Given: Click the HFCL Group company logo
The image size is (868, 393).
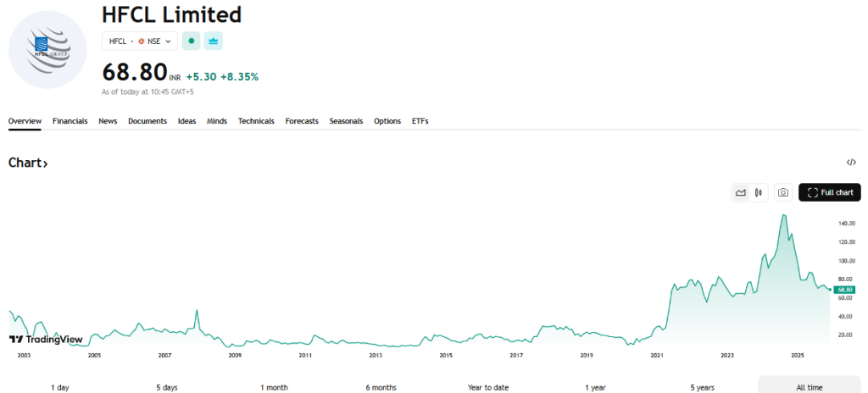Looking at the screenshot, I should pyautogui.click(x=47, y=49).
